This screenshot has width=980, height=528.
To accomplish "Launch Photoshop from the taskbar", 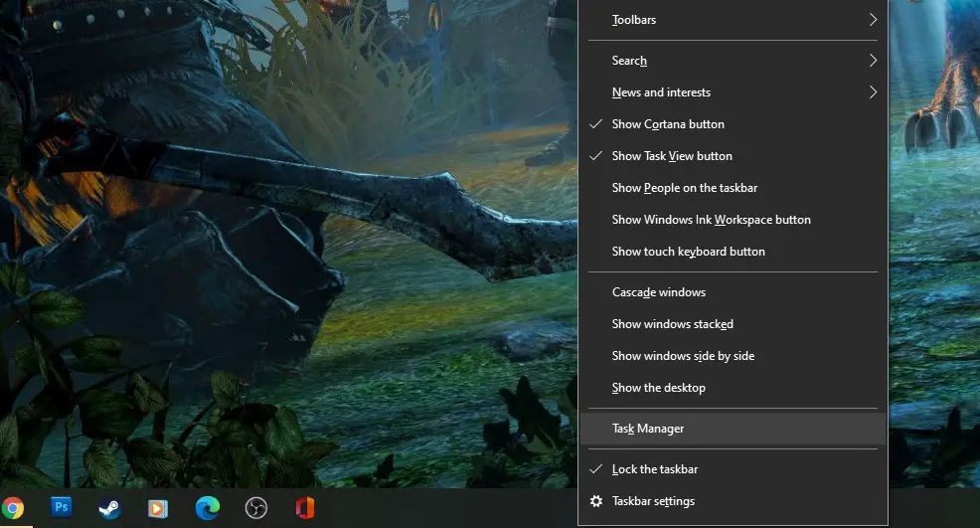I will pos(62,507).
